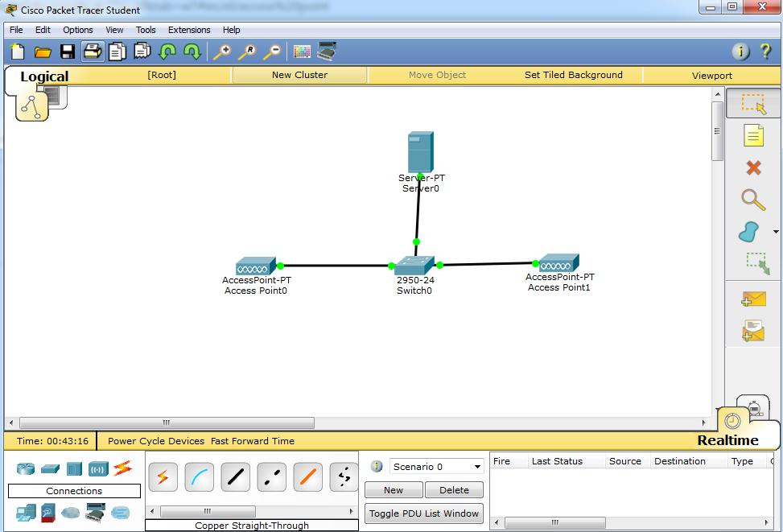
Task: Open the Help menu
Action: [x=231, y=30]
